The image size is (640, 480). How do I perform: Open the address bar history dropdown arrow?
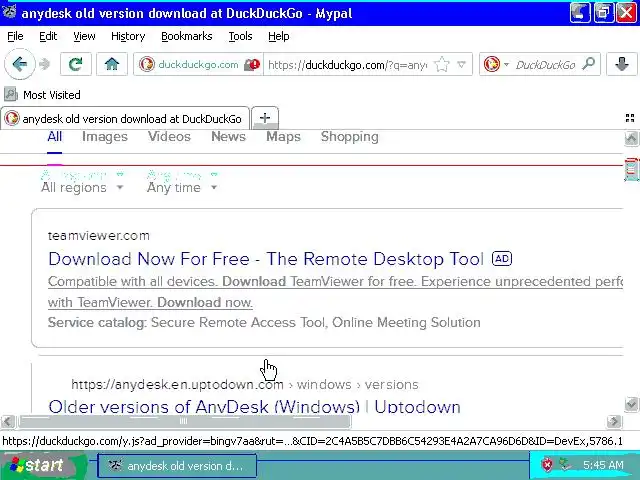coord(462,64)
